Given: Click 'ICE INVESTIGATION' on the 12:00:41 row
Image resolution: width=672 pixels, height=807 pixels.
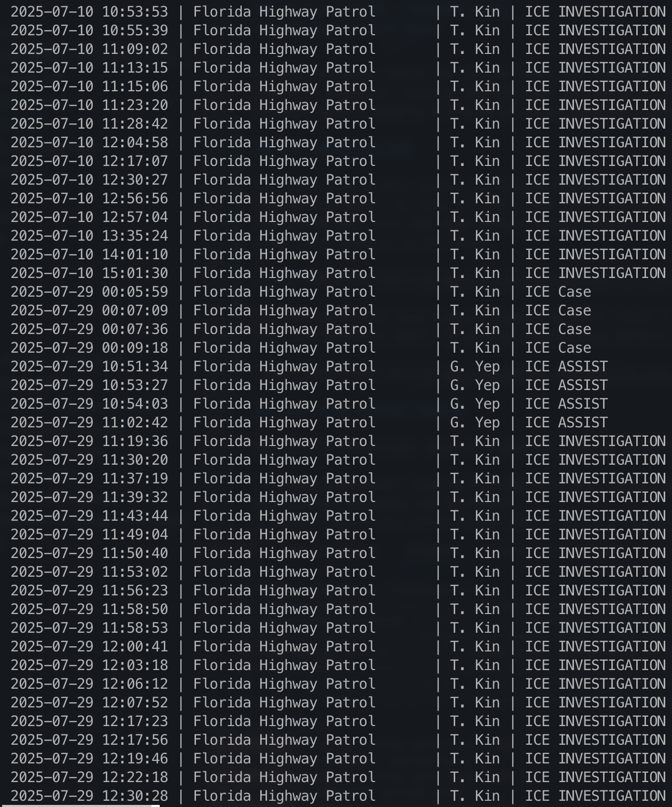Looking at the screenshot, I should [x=595, y=647].
